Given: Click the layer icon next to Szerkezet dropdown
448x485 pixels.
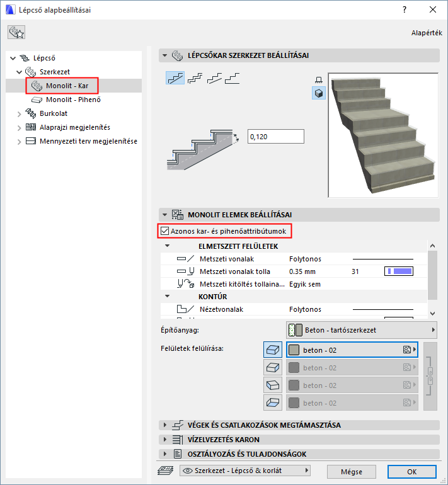Looking at the screenshot, I should [166, 471].
